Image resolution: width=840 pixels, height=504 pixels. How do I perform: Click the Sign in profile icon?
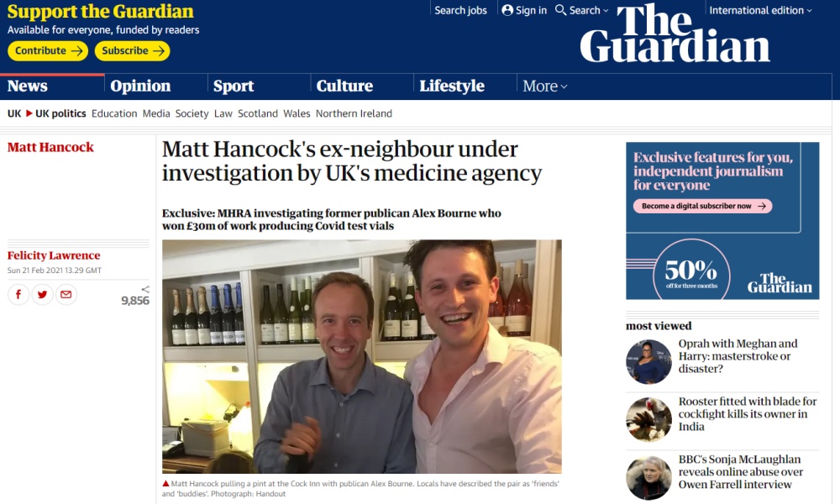coord(507,10)
